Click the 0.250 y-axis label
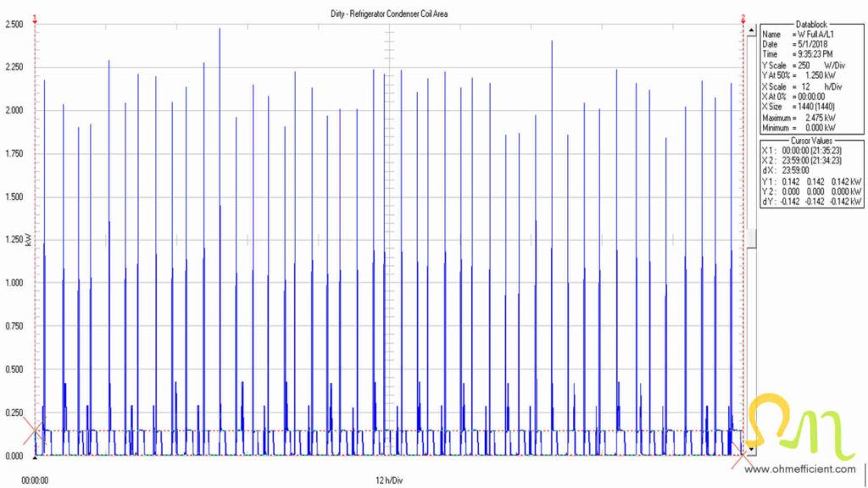The height and width of the screenshot is (488, 868). (x=14, y=413)
